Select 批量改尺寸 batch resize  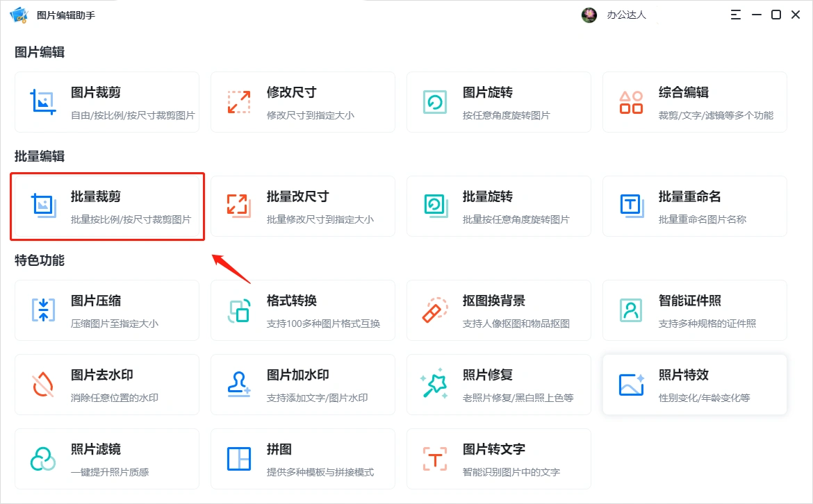pos(302,206)
